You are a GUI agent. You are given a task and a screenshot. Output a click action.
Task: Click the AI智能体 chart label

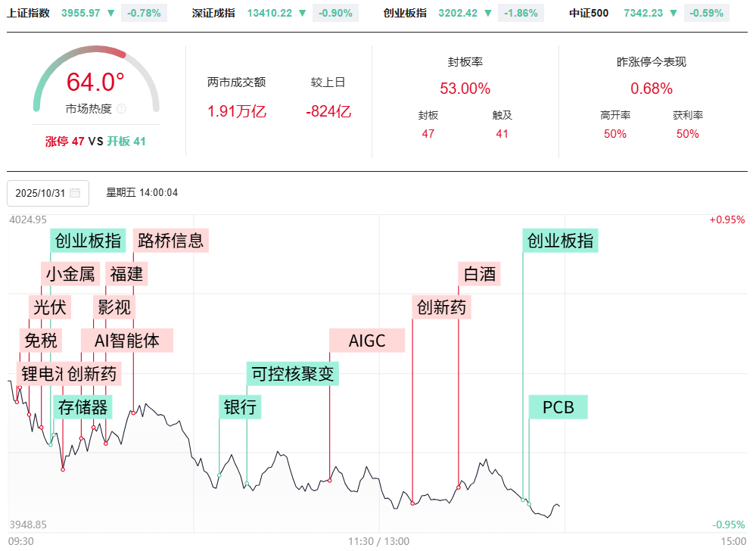coord(127,341)
